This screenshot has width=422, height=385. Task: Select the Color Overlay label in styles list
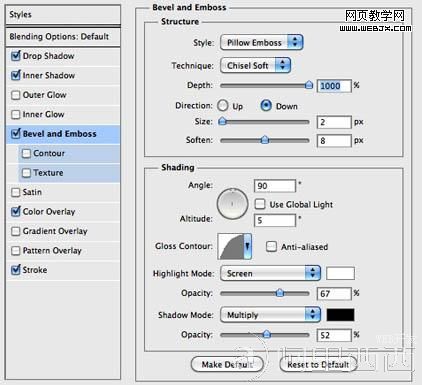coord(49,212)
